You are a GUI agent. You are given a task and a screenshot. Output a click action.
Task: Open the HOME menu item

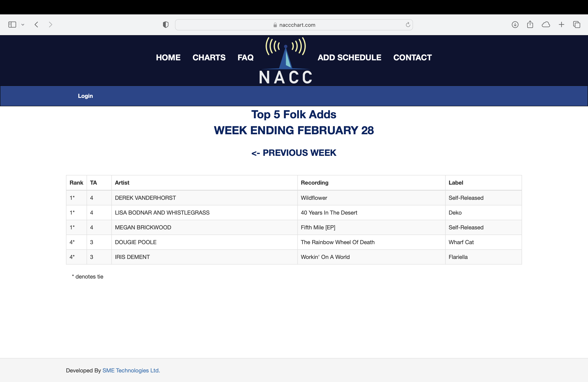coord(168,58)
